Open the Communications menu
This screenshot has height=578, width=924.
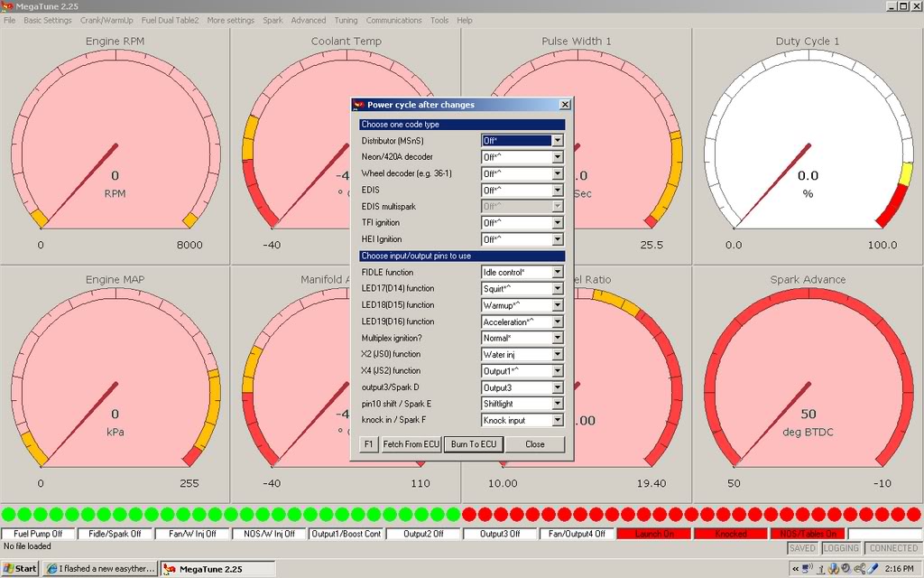point(393,20)
